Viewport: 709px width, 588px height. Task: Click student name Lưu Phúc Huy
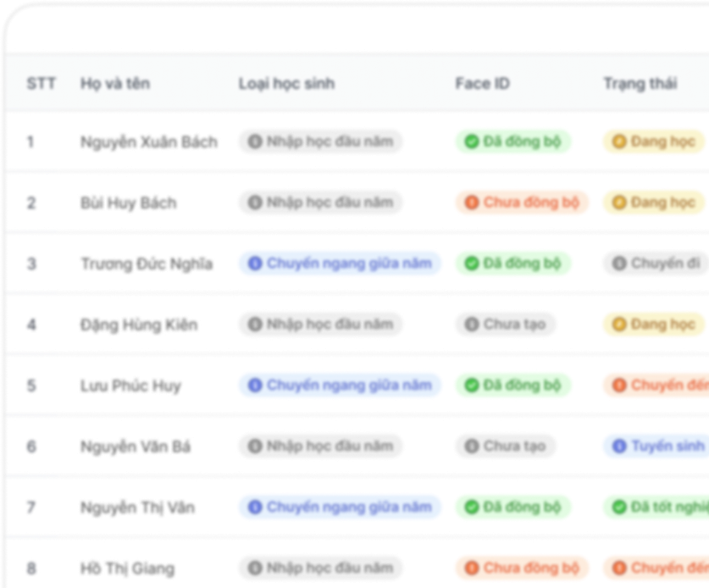pos(130,386)
